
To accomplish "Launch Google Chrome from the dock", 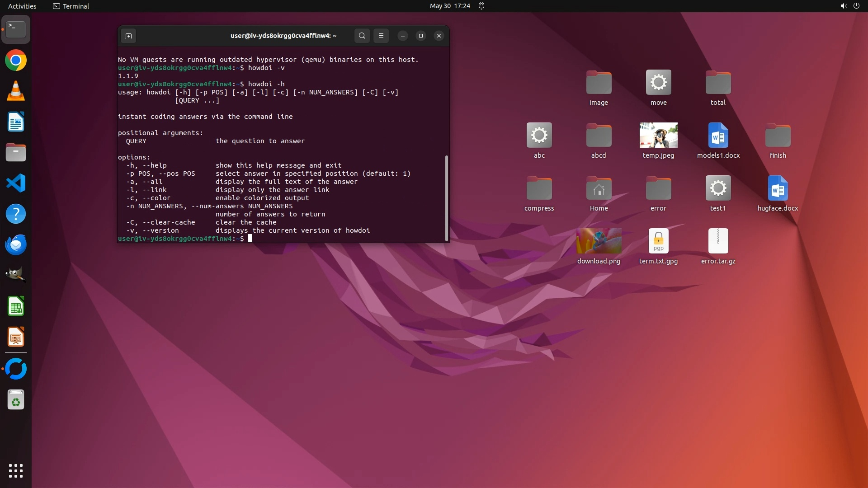I will (x=16, y=61).
